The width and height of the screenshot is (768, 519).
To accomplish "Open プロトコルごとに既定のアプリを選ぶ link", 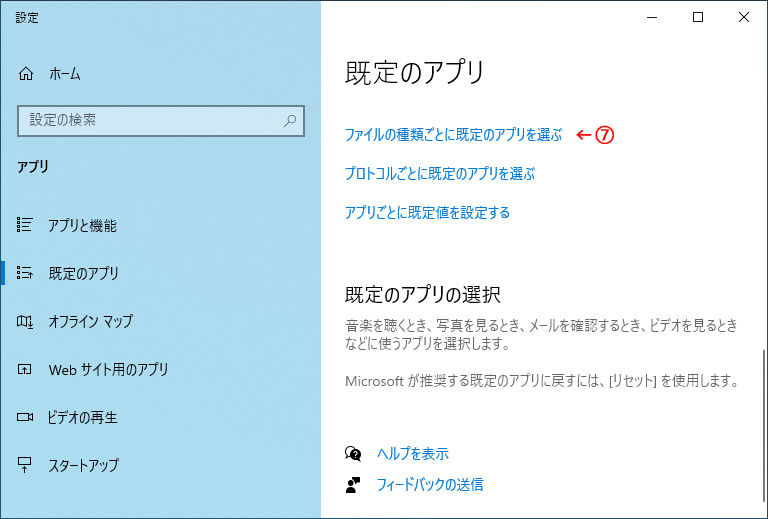I will (x=440, y=173).
